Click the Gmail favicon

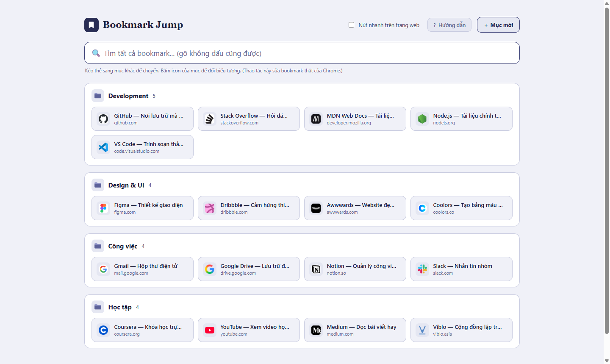pos(103,269)
